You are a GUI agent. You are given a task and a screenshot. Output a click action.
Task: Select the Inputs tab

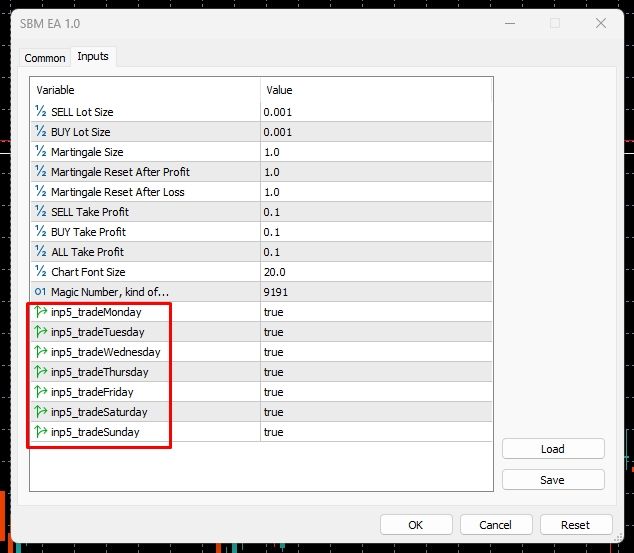[93, 56]
